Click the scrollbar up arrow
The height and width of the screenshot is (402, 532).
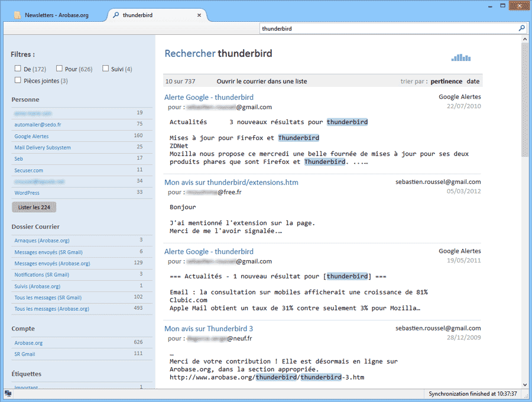525,40
